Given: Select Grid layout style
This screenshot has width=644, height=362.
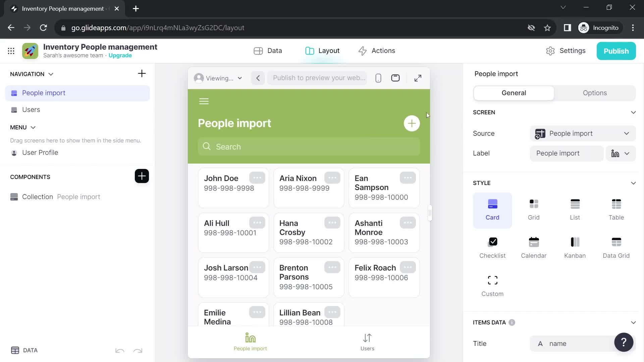Looking at the screenshot, I should 534,208.
